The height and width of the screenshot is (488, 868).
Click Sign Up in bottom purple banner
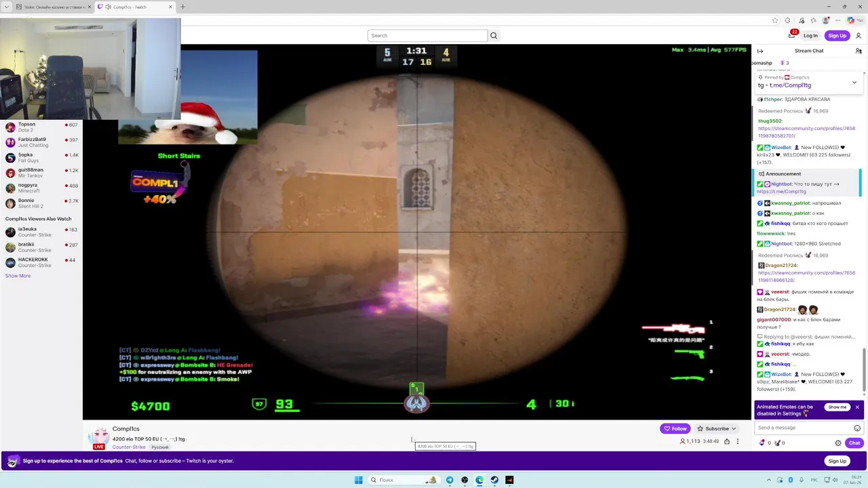[x=837, y=461]
